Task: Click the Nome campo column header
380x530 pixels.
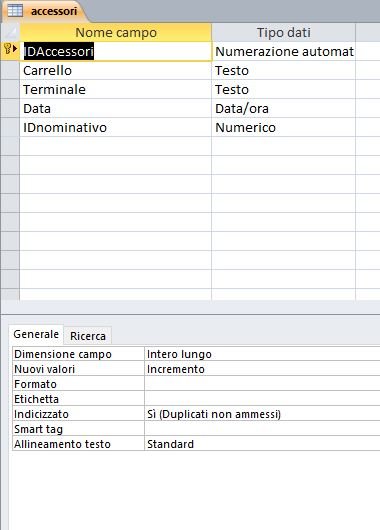Action: (x=116, y=32)
